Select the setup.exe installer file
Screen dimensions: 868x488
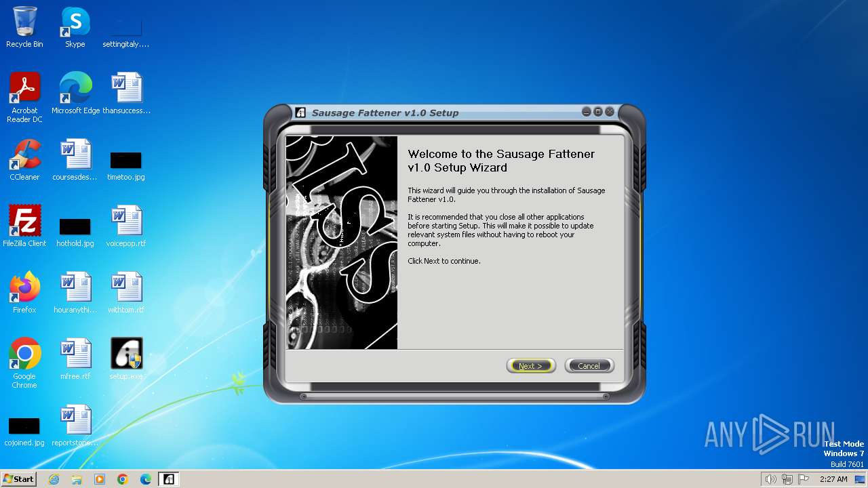pyautogui.click(x=126, y=359)
